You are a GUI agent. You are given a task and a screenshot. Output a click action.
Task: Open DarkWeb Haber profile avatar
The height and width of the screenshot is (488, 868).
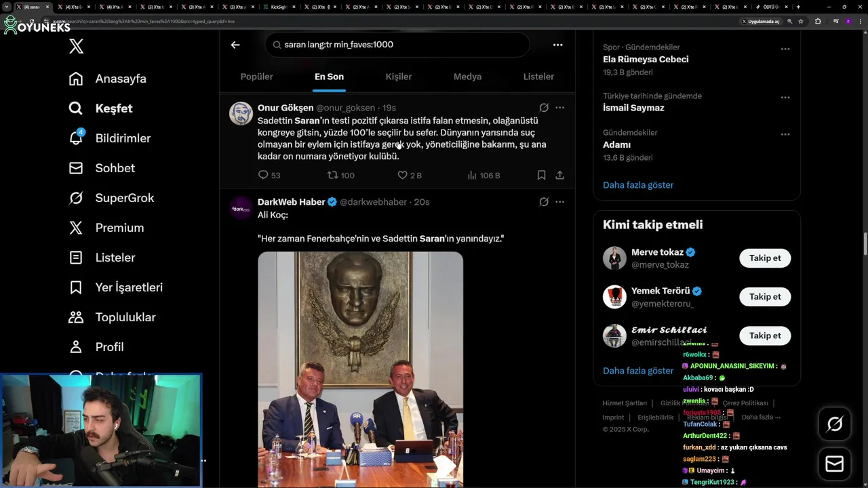coord(241,208)
